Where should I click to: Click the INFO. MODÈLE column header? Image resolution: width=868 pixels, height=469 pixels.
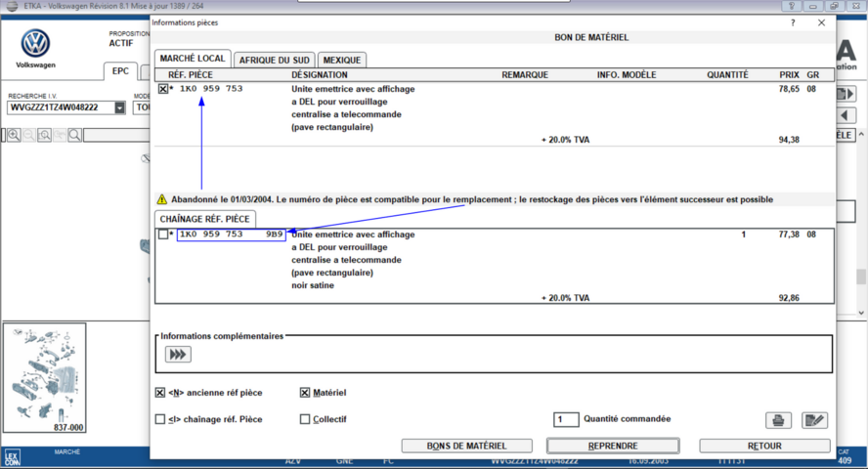pos(627,75)
